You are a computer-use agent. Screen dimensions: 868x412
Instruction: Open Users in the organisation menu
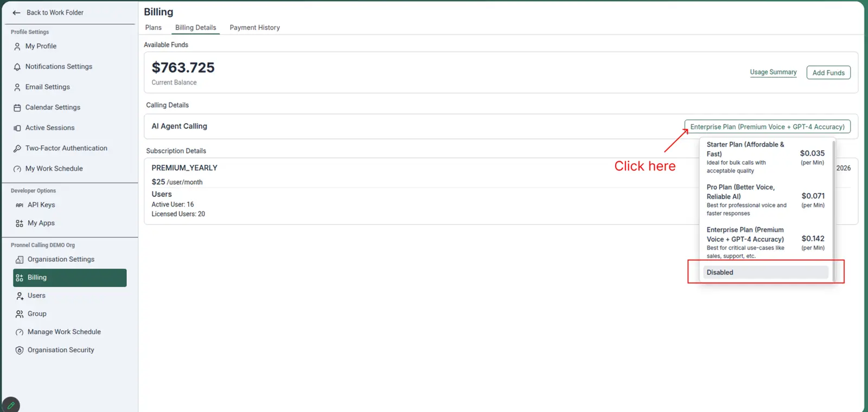coord(36,296)
